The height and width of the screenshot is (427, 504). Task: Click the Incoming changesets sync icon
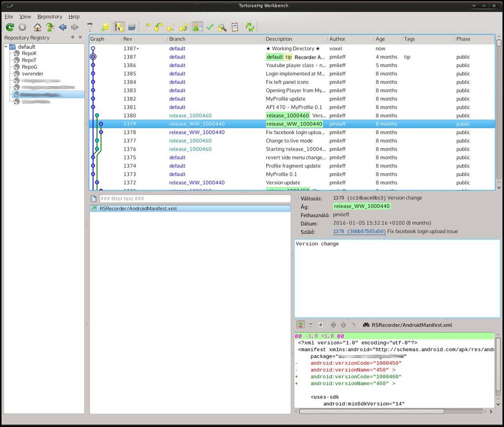pyautogui.click(x=146, y=28)
